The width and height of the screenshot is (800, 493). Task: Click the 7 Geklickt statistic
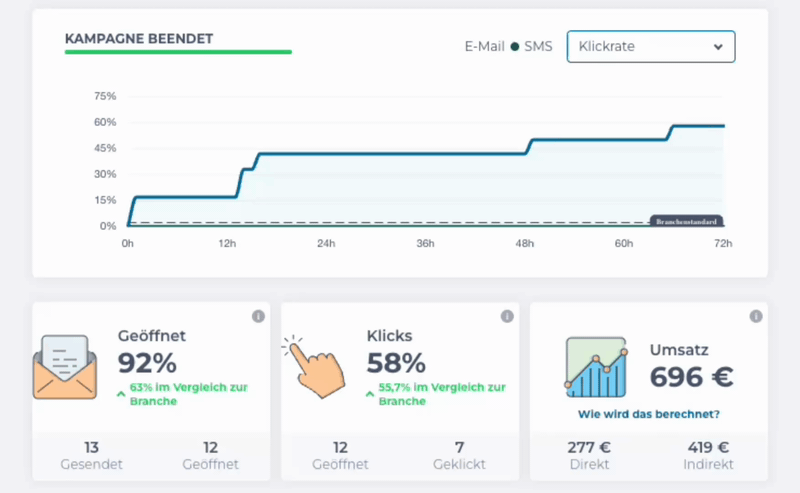459,455
